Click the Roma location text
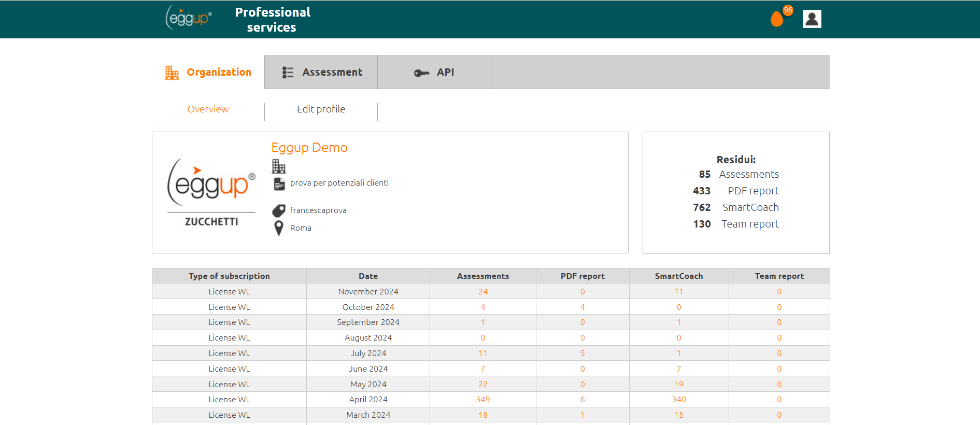This screenshot has width=980, height=425. pos(301,228)
